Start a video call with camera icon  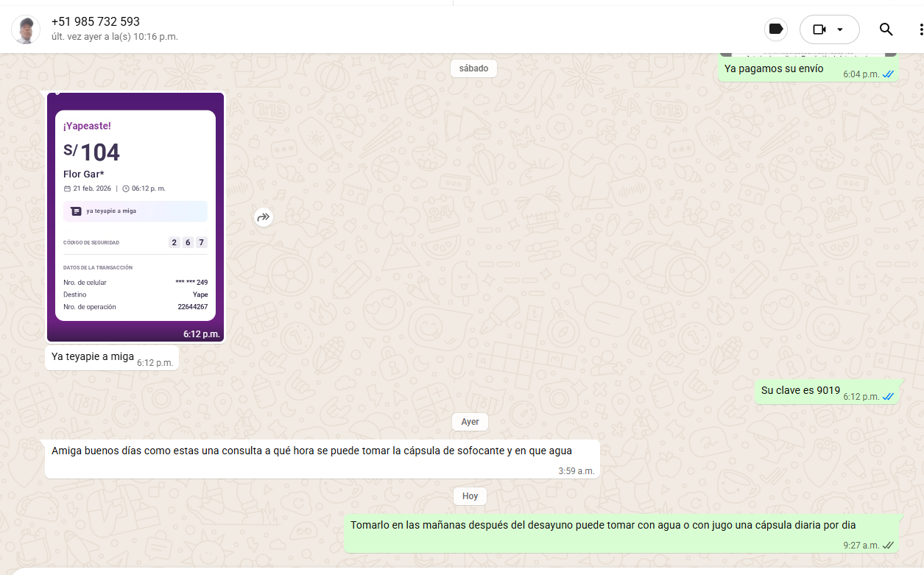tap(819, 29)
